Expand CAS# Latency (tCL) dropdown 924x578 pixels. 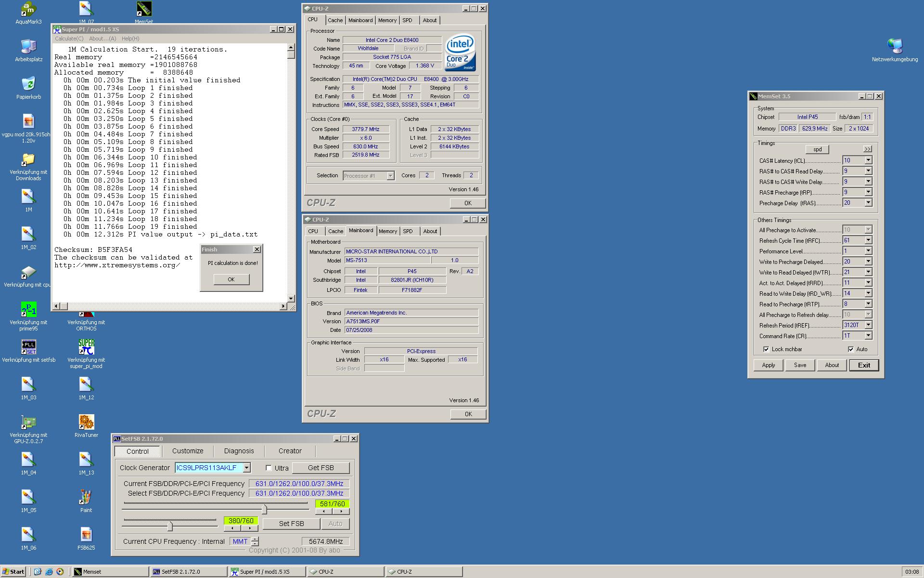tap(868, 160)
